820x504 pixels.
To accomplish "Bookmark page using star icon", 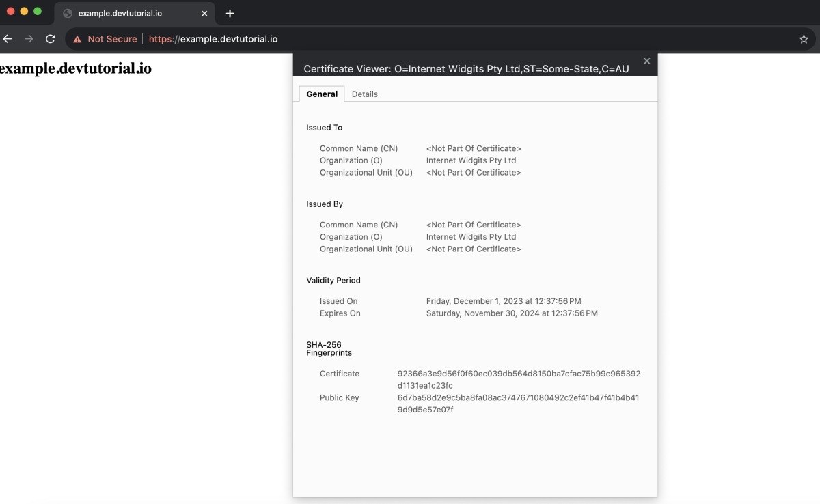I will 804,39.
